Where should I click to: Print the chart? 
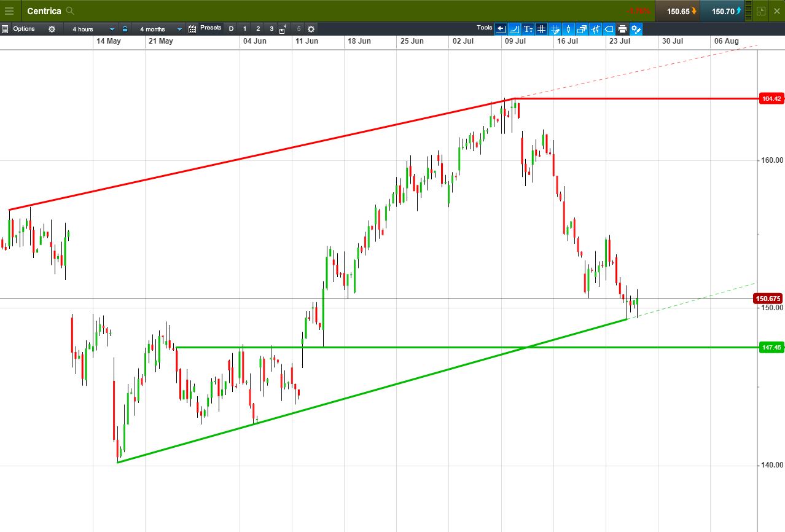coord(622,29)
